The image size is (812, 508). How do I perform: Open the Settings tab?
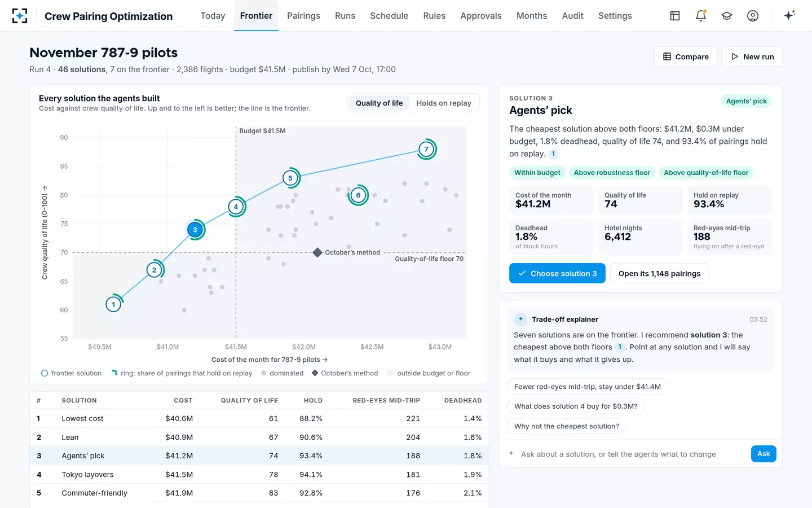coord(615,16)
